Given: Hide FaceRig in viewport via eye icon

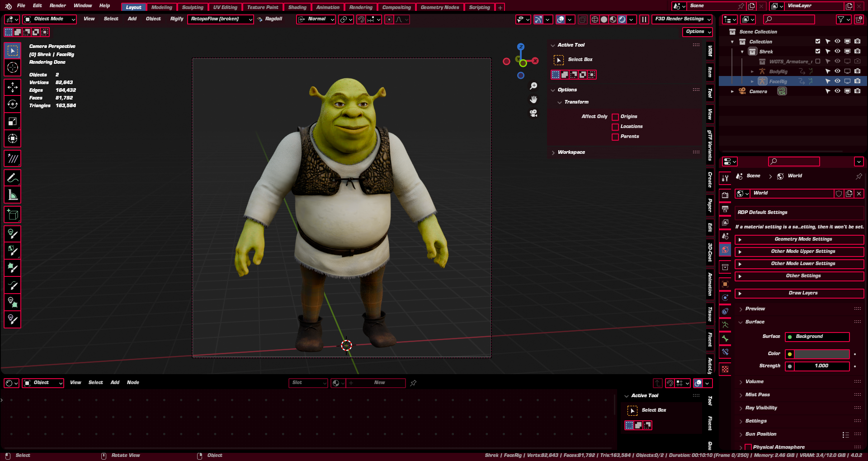Looking at the screenshot, I should point(837,81).
